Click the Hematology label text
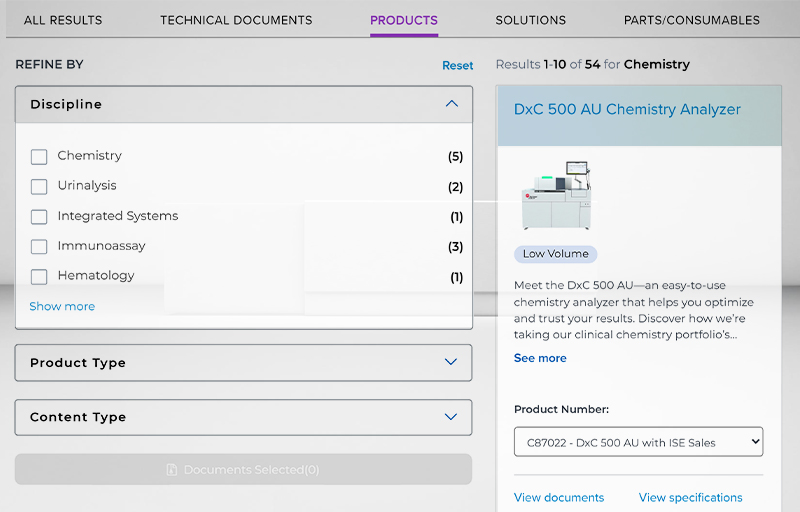Image resolution: width=800 pixels, height=512 pixels. click(96, 276)
